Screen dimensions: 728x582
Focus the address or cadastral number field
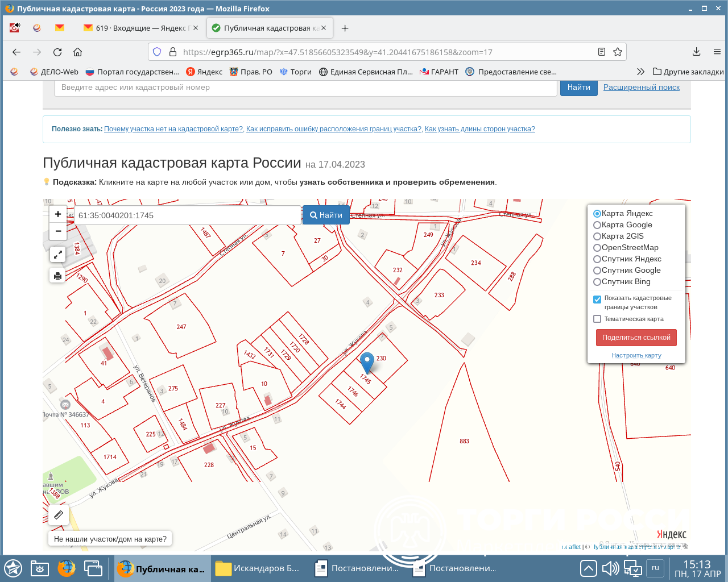click(x=305, y=88)
